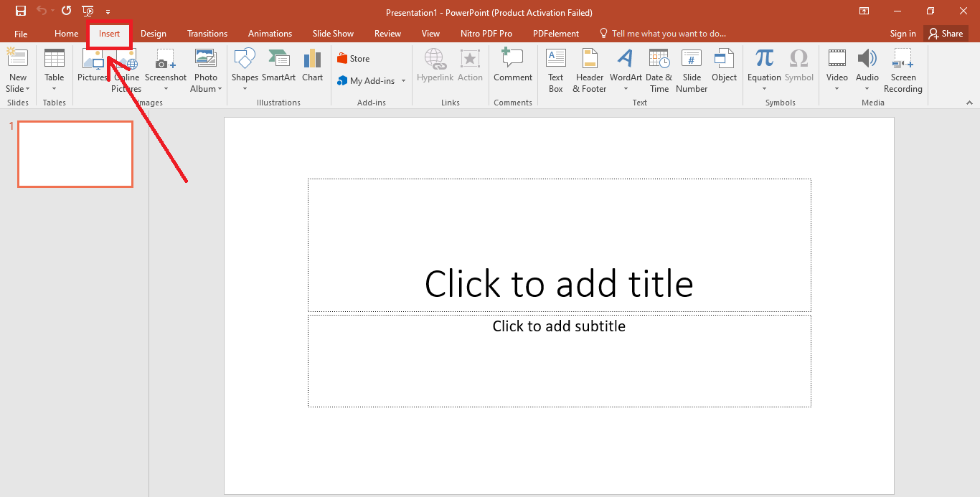Open the WordArt gallery dropdown

pos(625,88)
